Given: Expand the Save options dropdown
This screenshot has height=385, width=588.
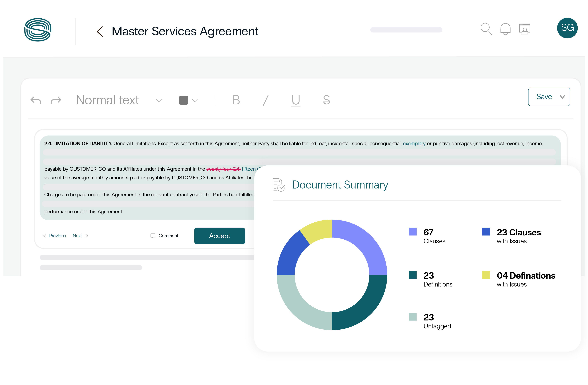Looking at the screenshot, I should (x=563, y=97).
